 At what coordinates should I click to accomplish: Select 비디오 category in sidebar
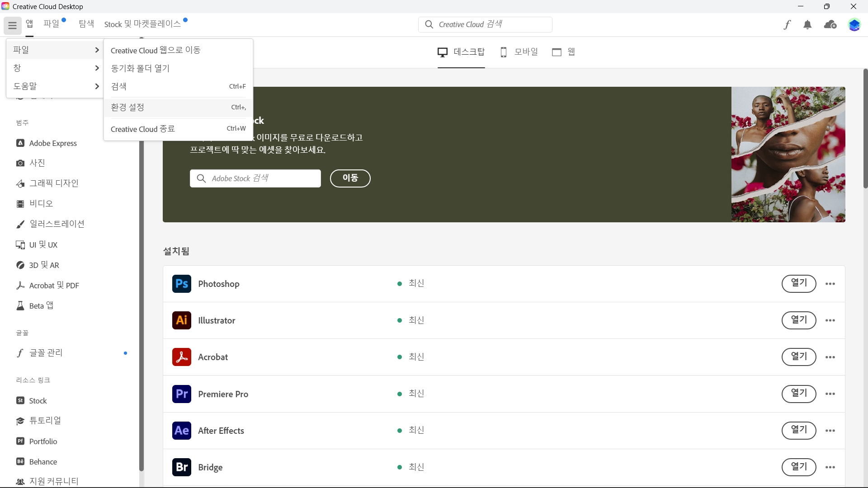point(35,204)
